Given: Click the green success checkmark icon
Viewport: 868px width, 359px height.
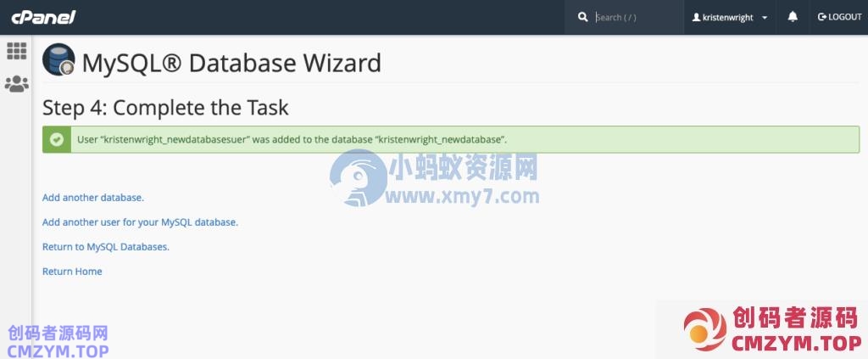Looking at the screenshot, I should pos(57,139).
